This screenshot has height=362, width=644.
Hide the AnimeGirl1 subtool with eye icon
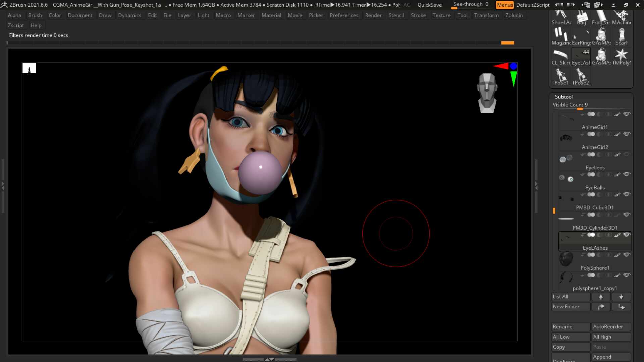(626, 114)
